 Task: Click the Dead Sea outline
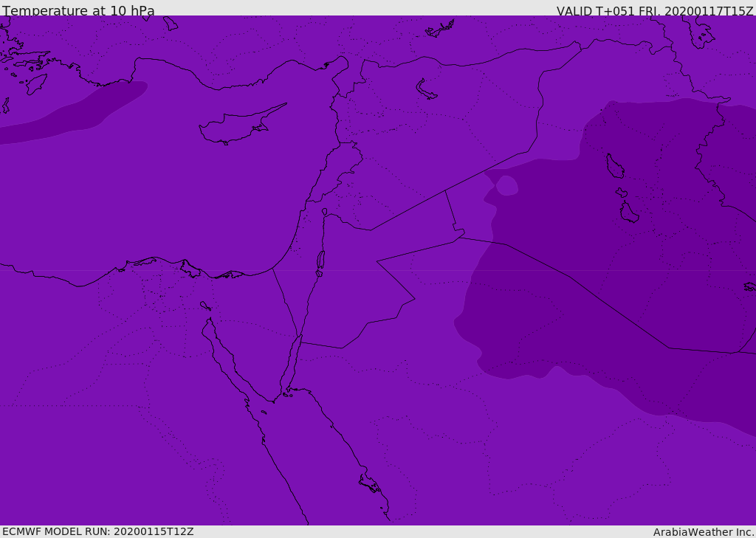[x=320, y=261]
